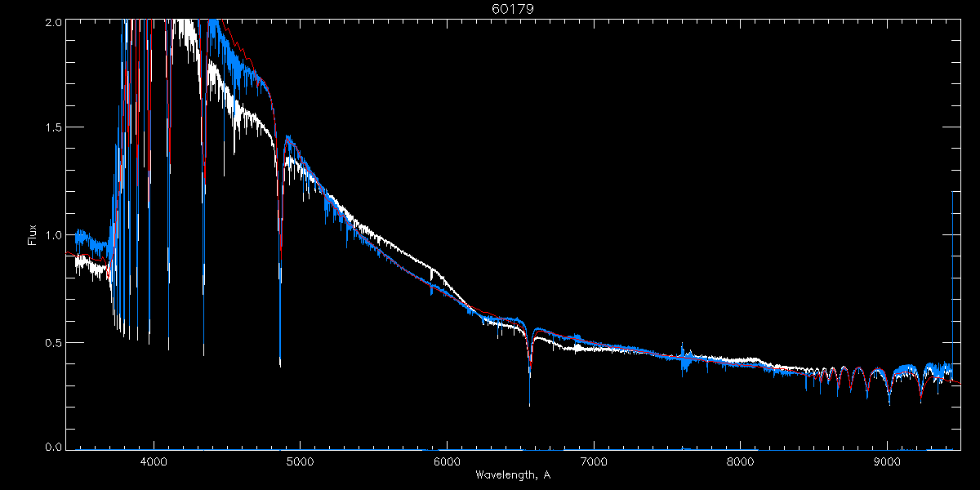Click the 0.0 y-axis tick label
The image size is (980, 490).
click(53, 447)
